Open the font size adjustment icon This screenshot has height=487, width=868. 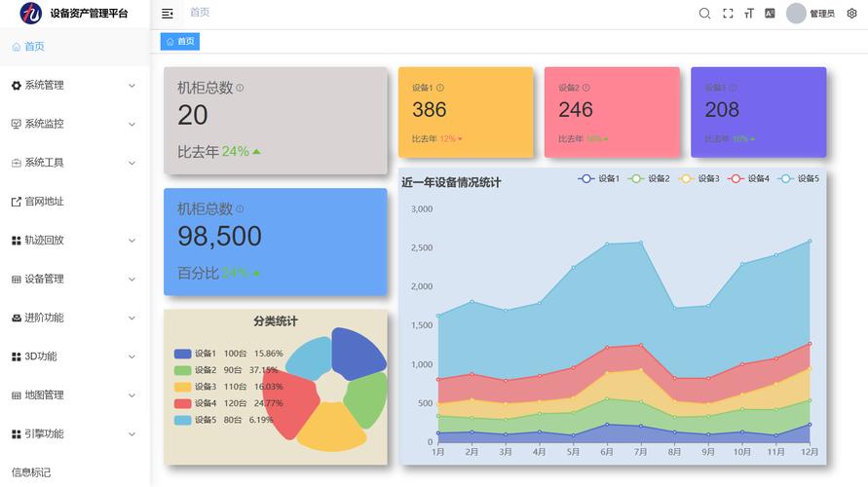[749, 14]
